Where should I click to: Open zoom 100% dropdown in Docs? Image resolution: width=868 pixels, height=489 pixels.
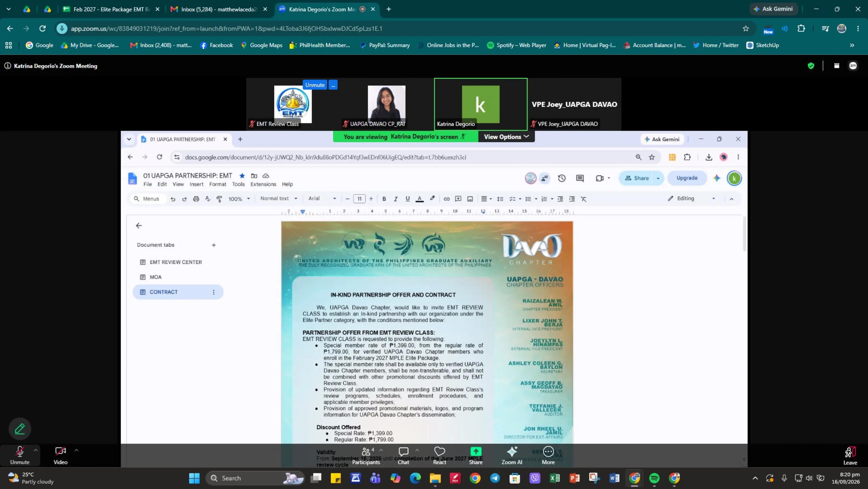pyautogui.click(x=239, y=199)
